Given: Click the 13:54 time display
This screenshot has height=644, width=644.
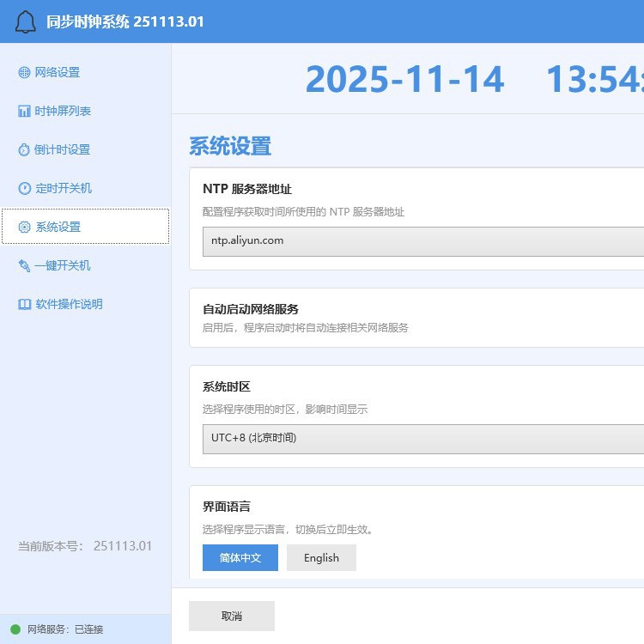Looking at the screenshot, I should tap(595, 79).
